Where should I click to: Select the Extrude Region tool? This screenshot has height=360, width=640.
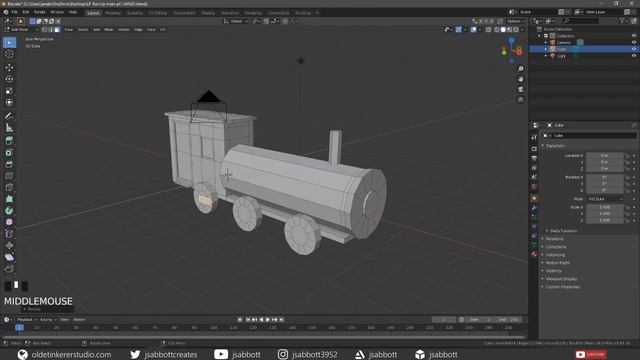pyautogui.click(x=9, y=141)
